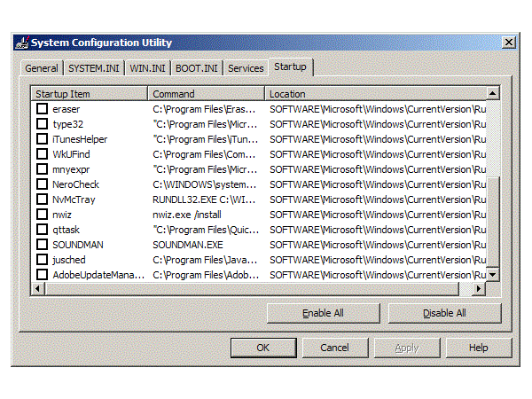Image resolution: width=532 pixels, height=399 pixels.
Task: Confirm with the OK button
Action: [263, 348]
